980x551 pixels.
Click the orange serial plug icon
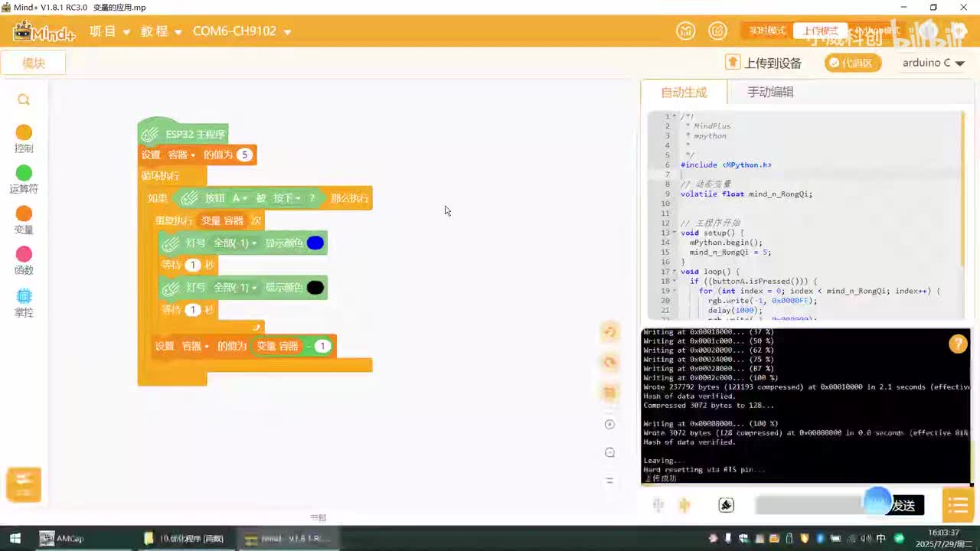(684, 505)
